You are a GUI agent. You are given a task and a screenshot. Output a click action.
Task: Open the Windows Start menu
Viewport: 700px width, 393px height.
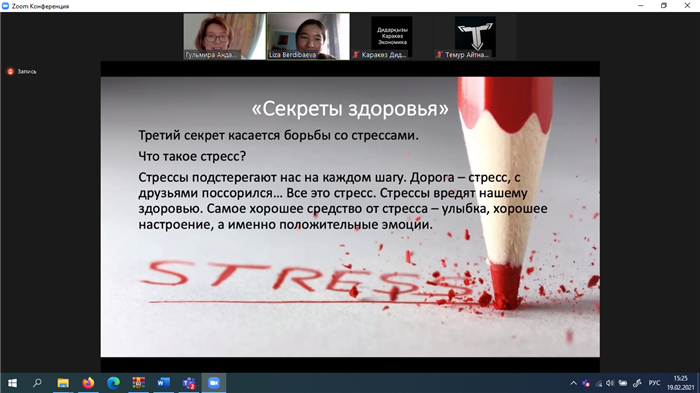(x=12, y=383)
